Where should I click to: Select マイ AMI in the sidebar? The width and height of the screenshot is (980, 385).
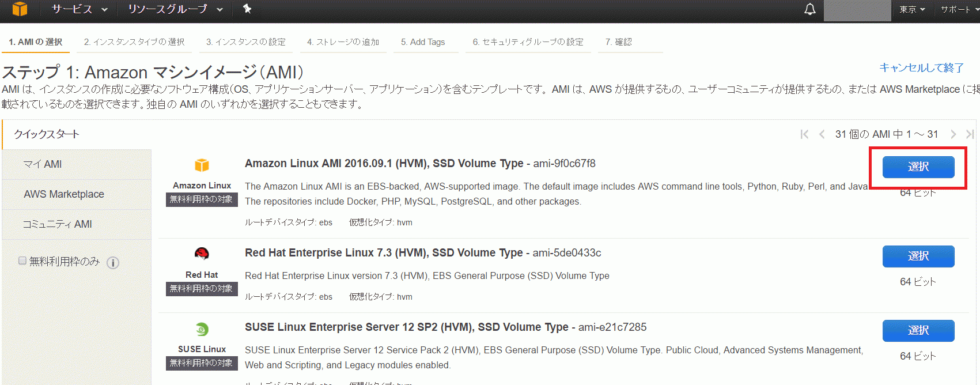point(77,165)
